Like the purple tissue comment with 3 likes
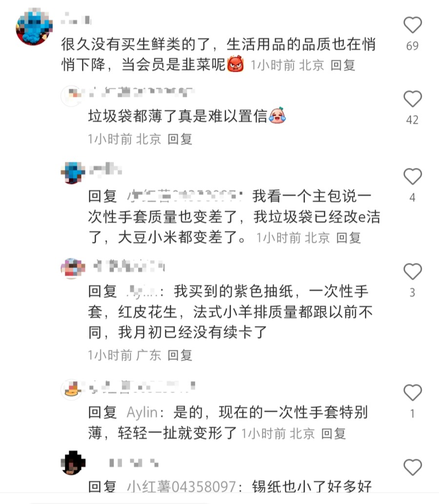This screenshot has height=504, width=439. (412, 271)
